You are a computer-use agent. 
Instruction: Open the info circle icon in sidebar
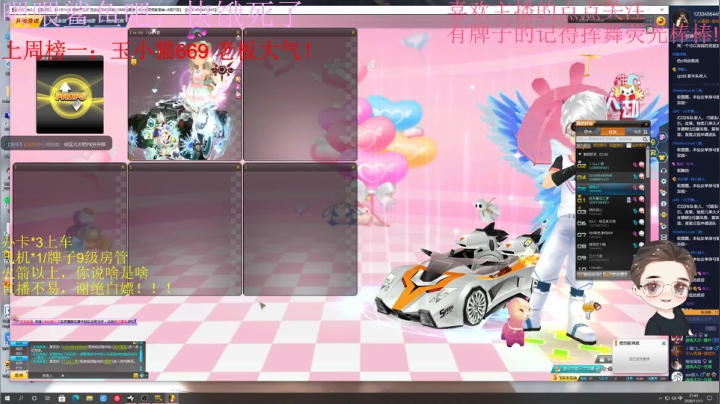tap(664, 203)
